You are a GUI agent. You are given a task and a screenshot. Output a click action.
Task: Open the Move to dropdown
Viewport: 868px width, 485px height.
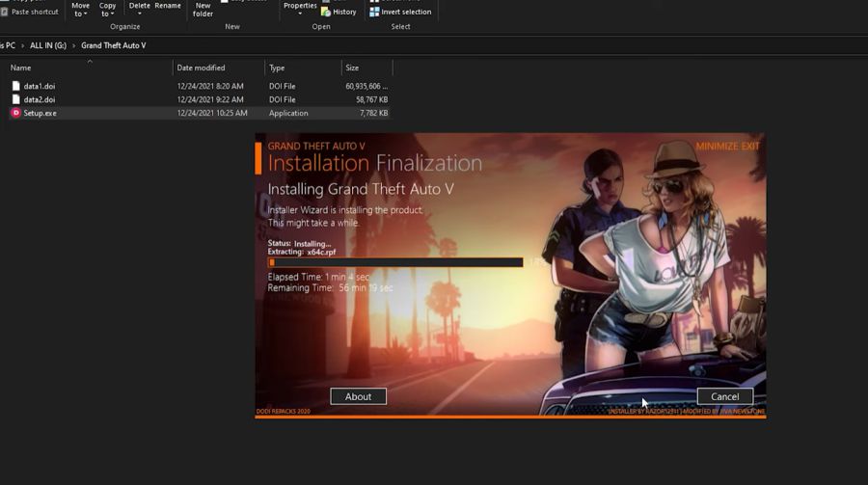point(80,10)
